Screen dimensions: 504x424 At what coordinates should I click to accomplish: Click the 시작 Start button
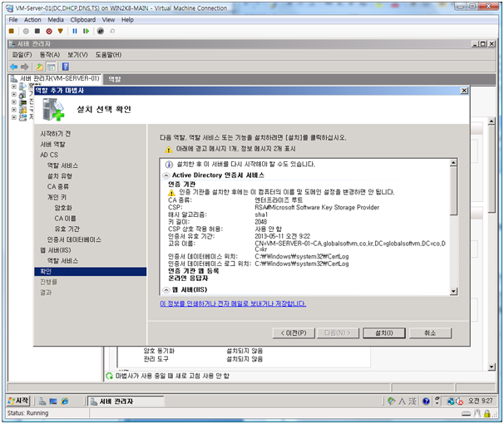click(18, 401)
